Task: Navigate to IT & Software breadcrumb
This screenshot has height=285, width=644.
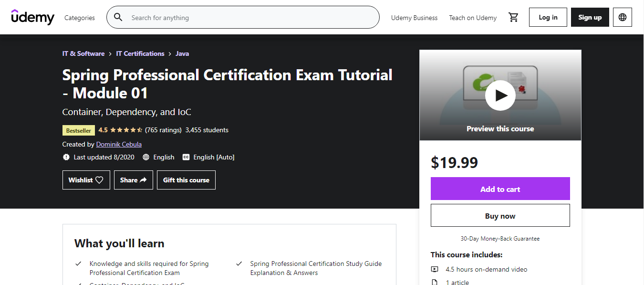Action: click(x=83, y=53)
